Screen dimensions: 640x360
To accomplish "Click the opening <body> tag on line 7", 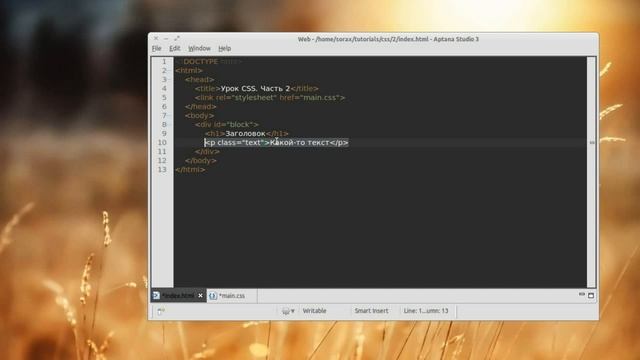I will tap(200, 116).
